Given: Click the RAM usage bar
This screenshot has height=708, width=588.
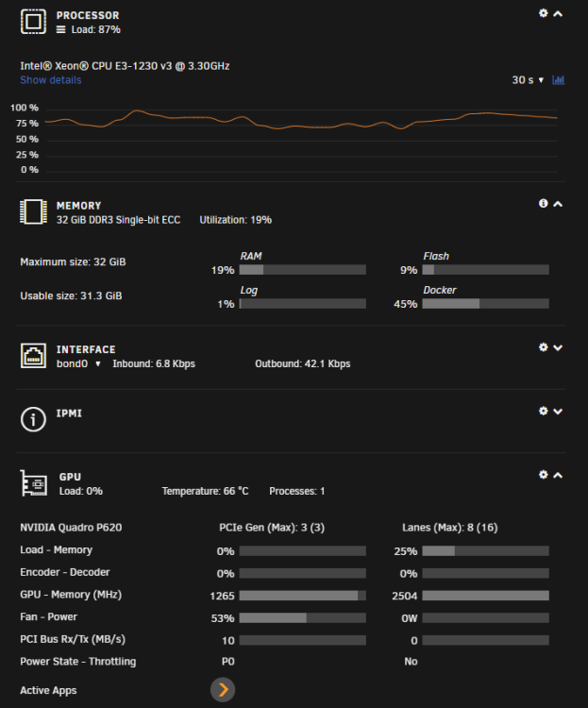Looking at the screenshot, I should (303, 270).
